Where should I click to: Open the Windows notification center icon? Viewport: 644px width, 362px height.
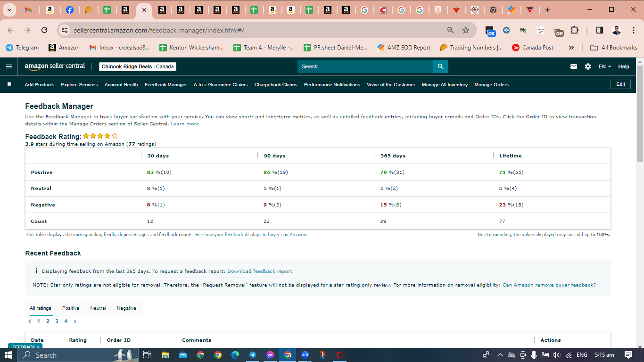[x=628, y=355]
